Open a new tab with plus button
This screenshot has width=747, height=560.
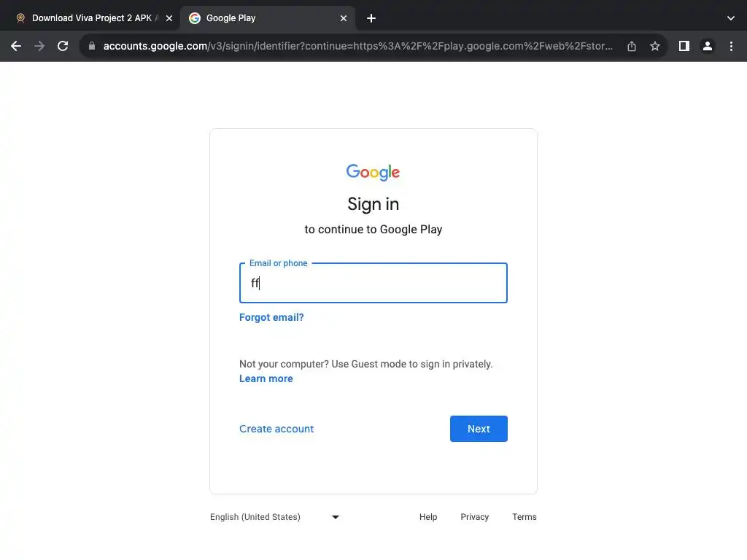(371, 18)
